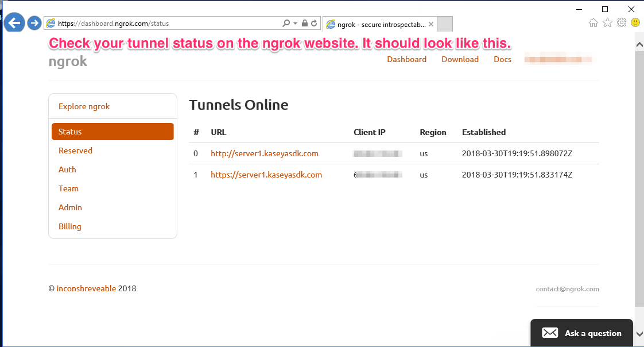The width and height of the screenshot is (644, 347).
Task: Click the search magnifier icon in address bar
Action: [x=286, y=24]
